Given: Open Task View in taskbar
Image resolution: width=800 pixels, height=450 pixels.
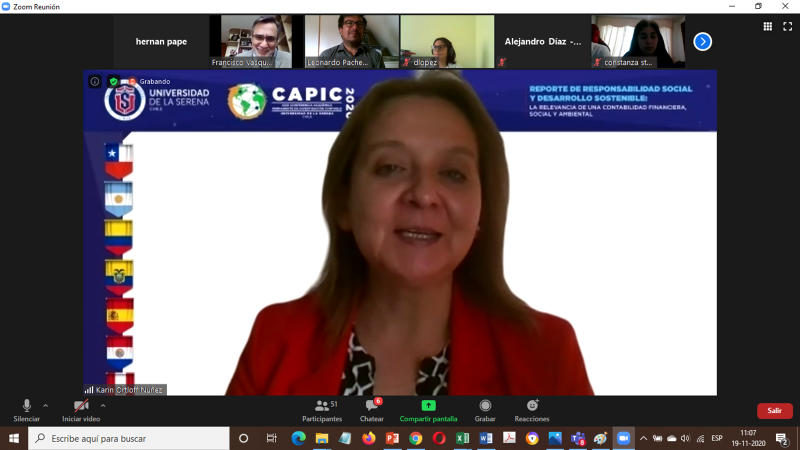Looking at the screenshot, I should click(271, 438).
